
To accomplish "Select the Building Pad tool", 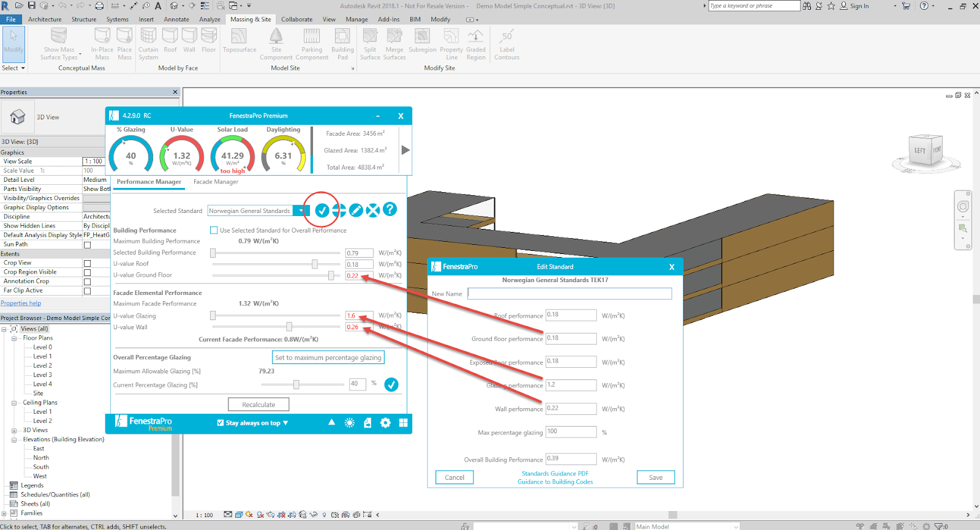I will (x=342, y=44).
